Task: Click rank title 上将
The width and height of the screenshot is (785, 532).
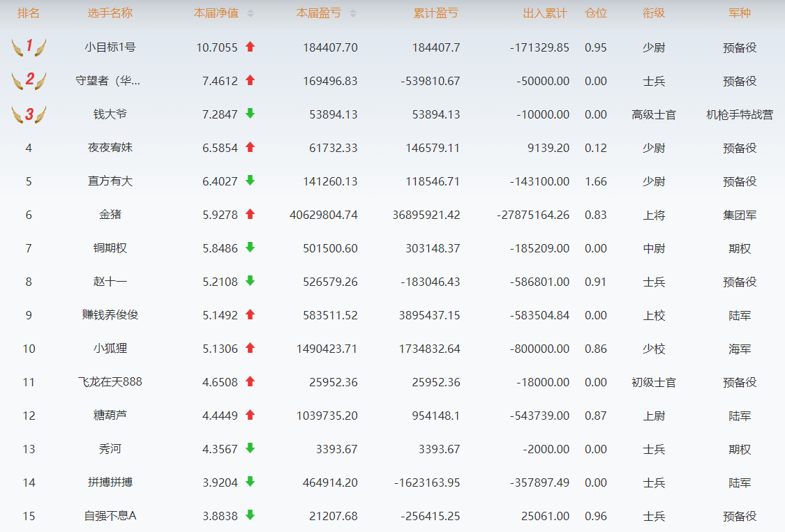Action: click(654, 215)
